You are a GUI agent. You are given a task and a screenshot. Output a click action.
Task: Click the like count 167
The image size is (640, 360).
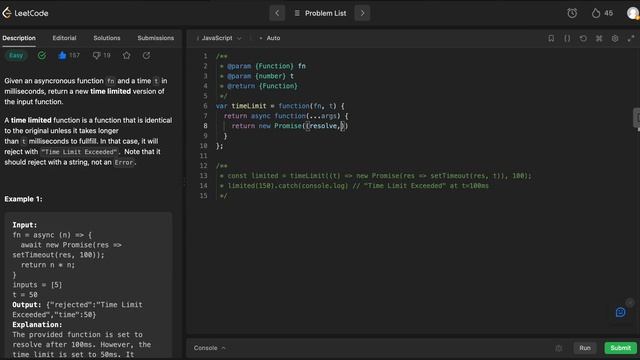pyautogui.click(x=74, y=56)
